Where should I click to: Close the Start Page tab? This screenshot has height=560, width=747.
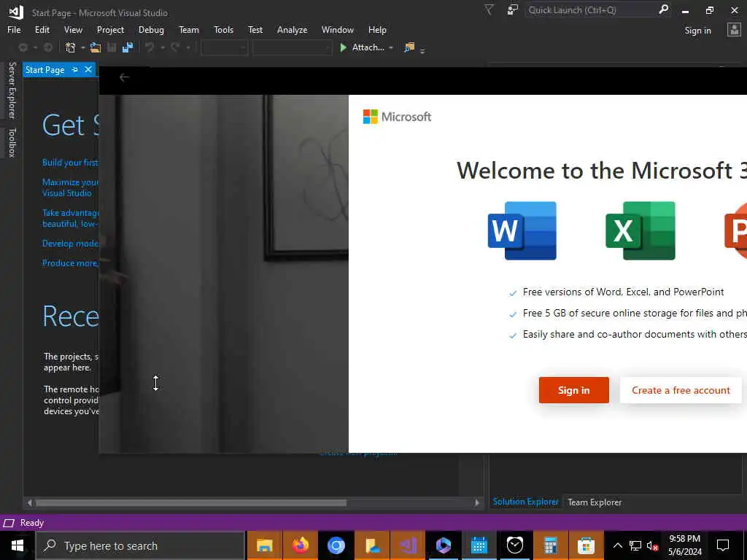click(88, 70)
